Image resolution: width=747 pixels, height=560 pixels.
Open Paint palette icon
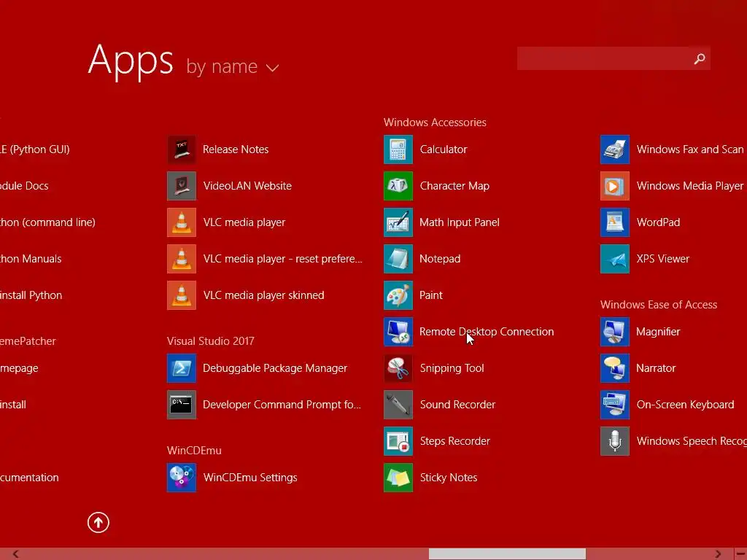pos(398,295)
